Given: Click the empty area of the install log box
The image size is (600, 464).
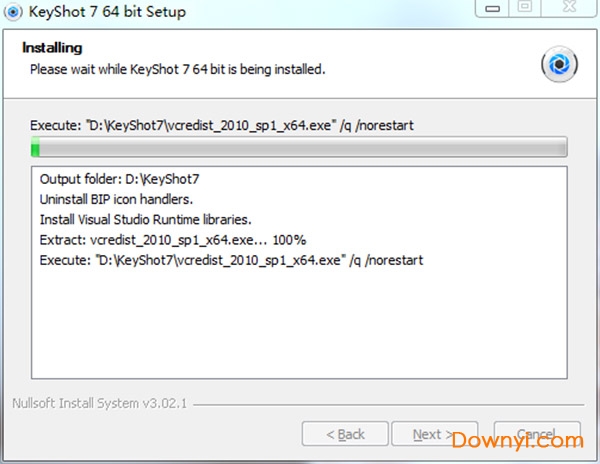Looking at the screenshot, I should [299, 323].
